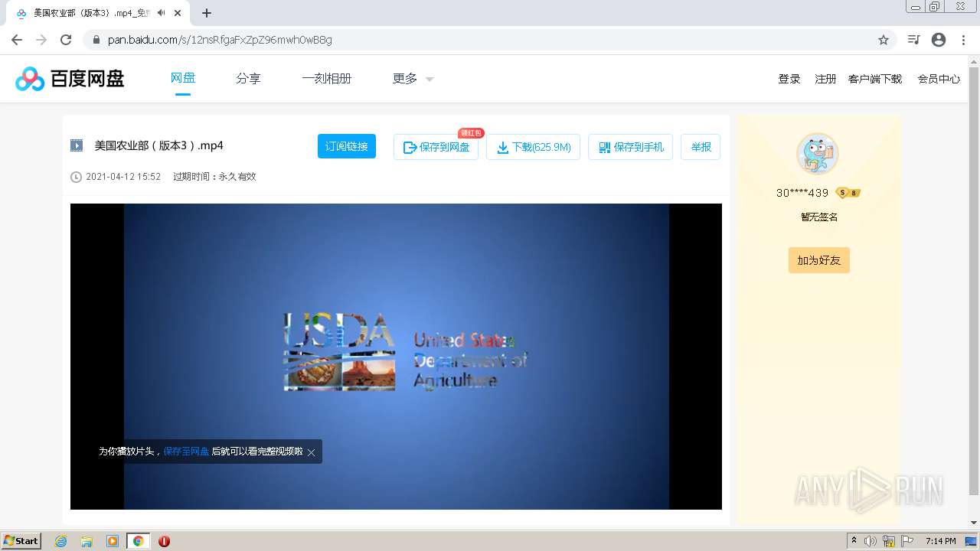
Task: Click 保存到手机 button
Action: 630,147
